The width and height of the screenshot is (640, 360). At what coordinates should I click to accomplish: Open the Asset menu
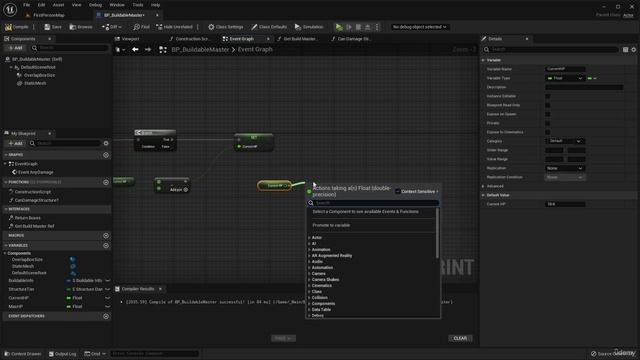pyautogui.click(x=58, y=5)
